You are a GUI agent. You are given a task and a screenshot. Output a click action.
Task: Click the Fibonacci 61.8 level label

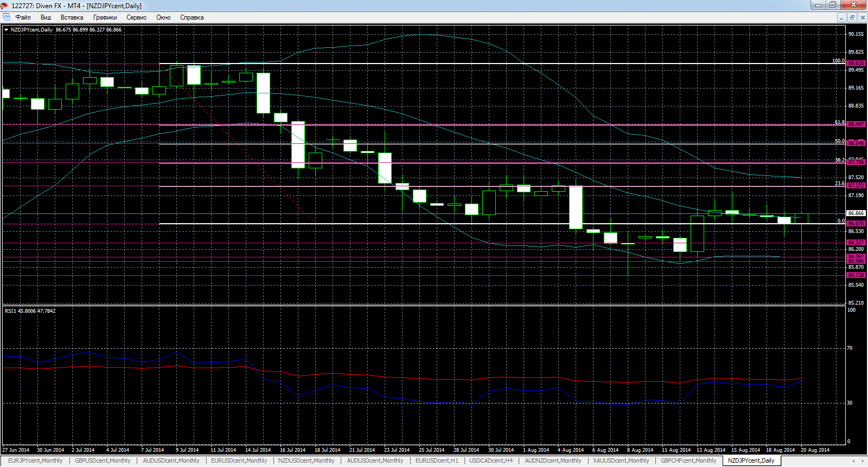coord(840,122)
